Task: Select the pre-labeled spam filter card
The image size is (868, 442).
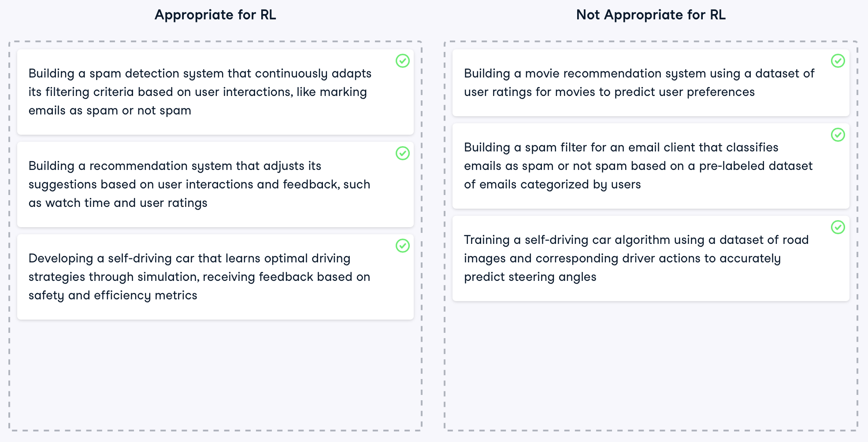Action: coord(651,166)
